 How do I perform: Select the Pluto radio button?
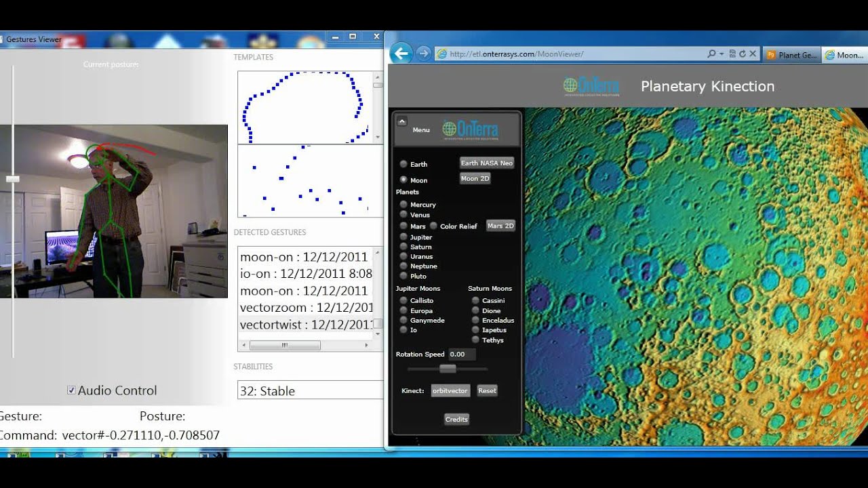(403, 277)
